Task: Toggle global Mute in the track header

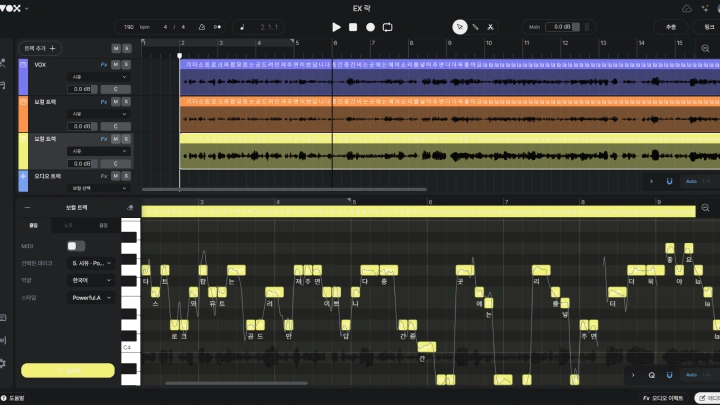Action: 116,48
